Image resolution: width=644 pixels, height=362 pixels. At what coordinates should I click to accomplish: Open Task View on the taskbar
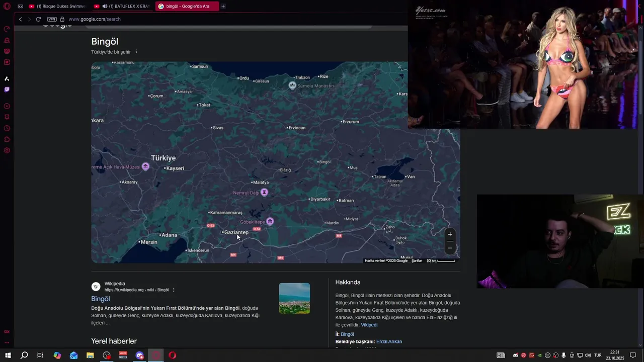click(40, 355)
